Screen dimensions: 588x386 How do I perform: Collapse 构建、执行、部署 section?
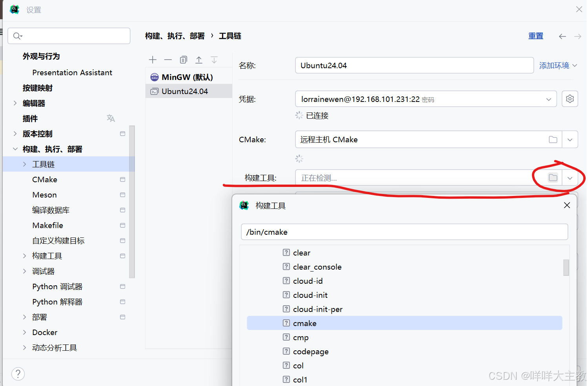coord(15,149)
